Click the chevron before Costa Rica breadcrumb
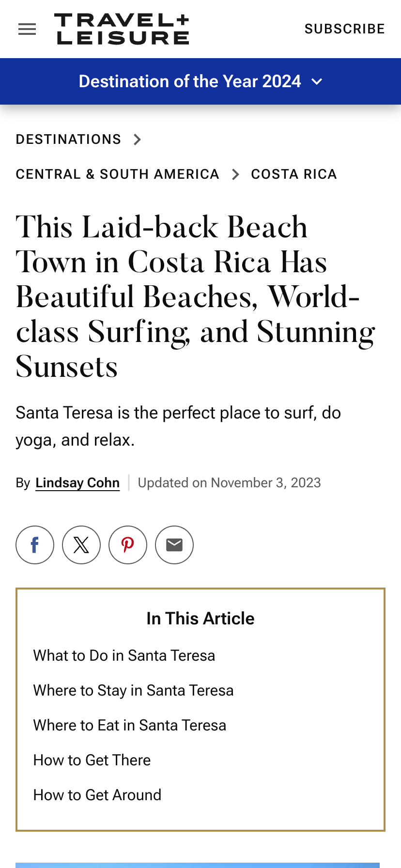Viewport: 401px width, 868px height. (x=236, y=174)
